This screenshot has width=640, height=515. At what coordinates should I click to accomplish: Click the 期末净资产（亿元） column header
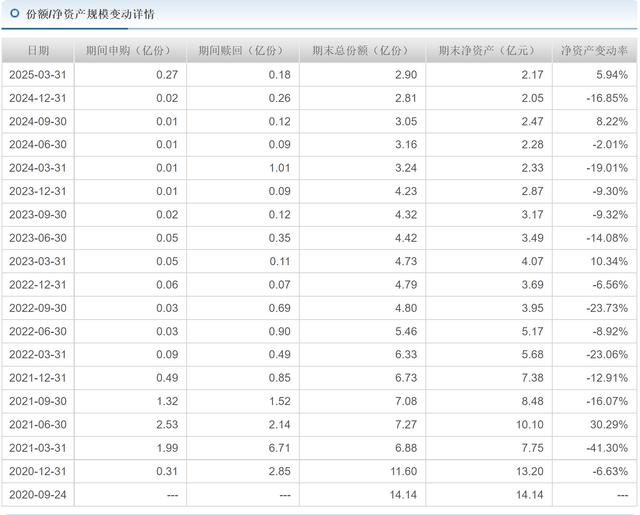click(489, 51)
